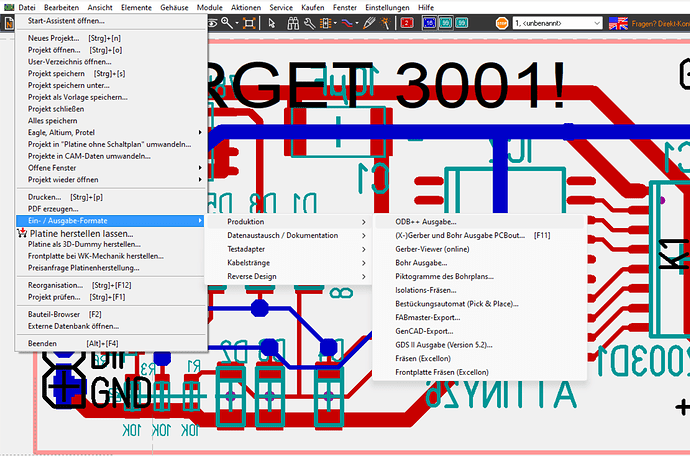This screenshot has width=690, height=456.
Task: Select 'Ein- / Ausgabe-Formate' menu entry
Action: tap(110, 221)
